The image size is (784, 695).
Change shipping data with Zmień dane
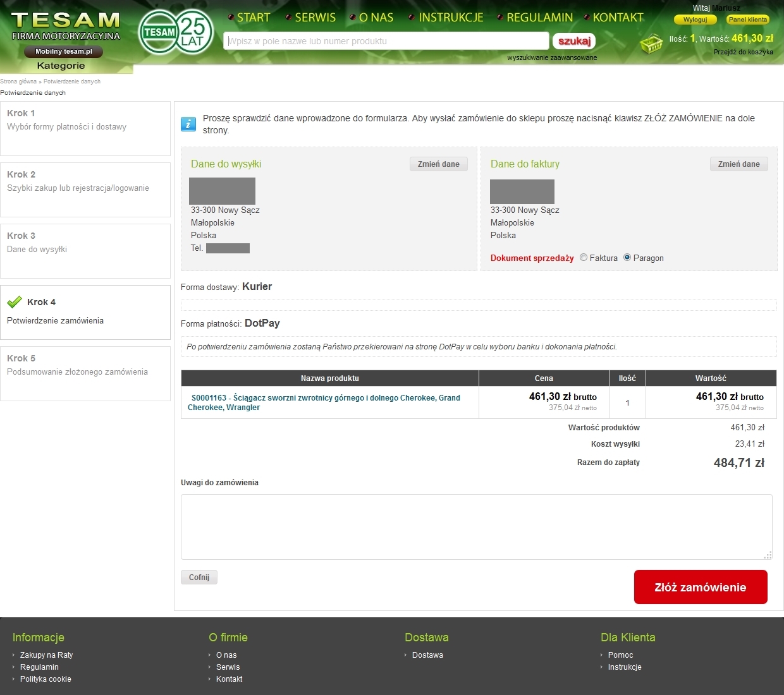(x=439, y=164)
